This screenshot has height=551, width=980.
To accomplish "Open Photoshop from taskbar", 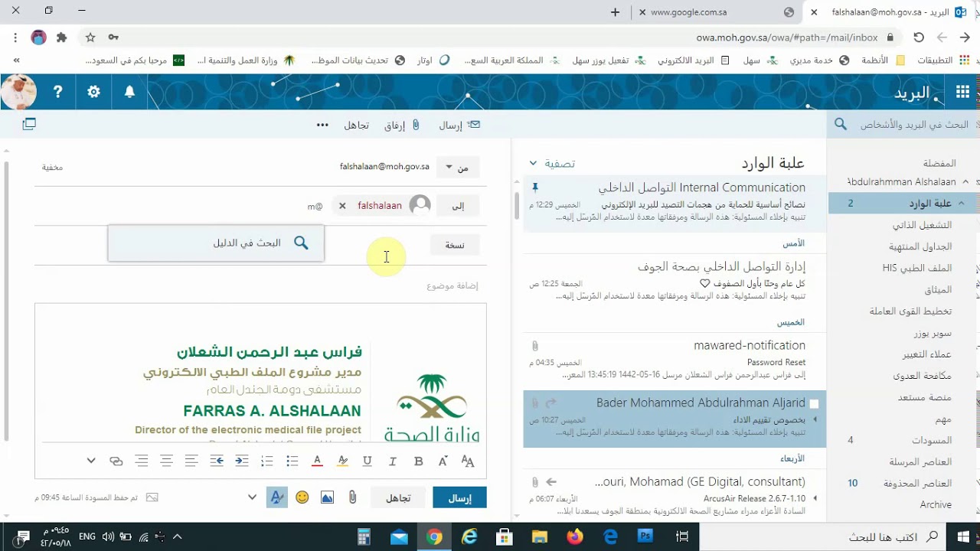I will pos(645,536).
